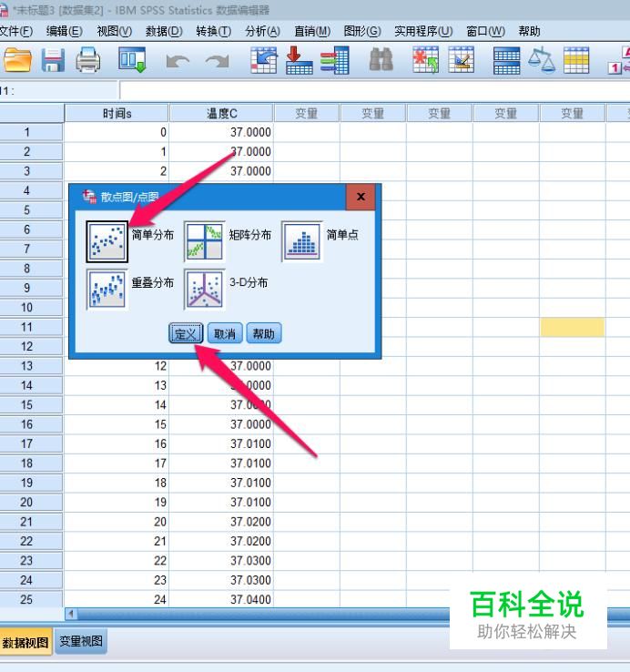
Task: Open the 窗口(W) menu
Action: 485,31
